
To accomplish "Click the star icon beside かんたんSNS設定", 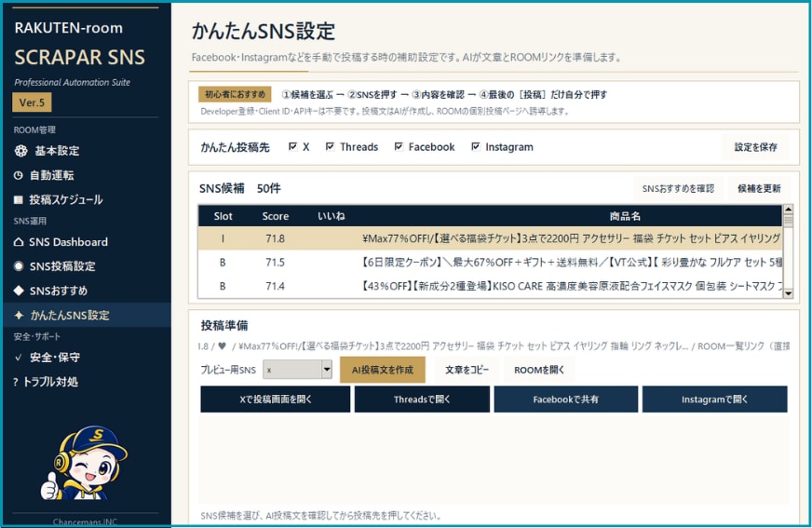I will point(20,315).
